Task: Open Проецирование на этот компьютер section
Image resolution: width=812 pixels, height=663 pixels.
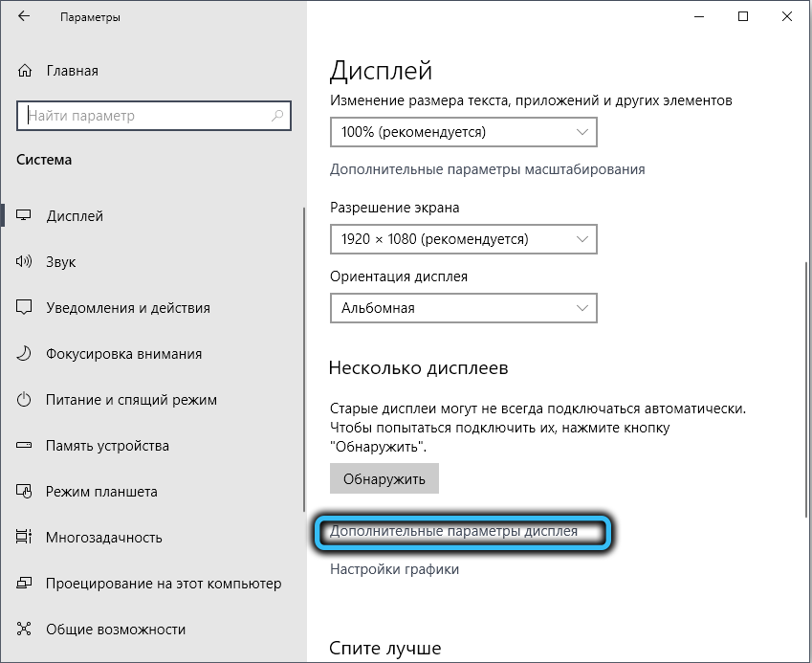Action: coord(164,584)
